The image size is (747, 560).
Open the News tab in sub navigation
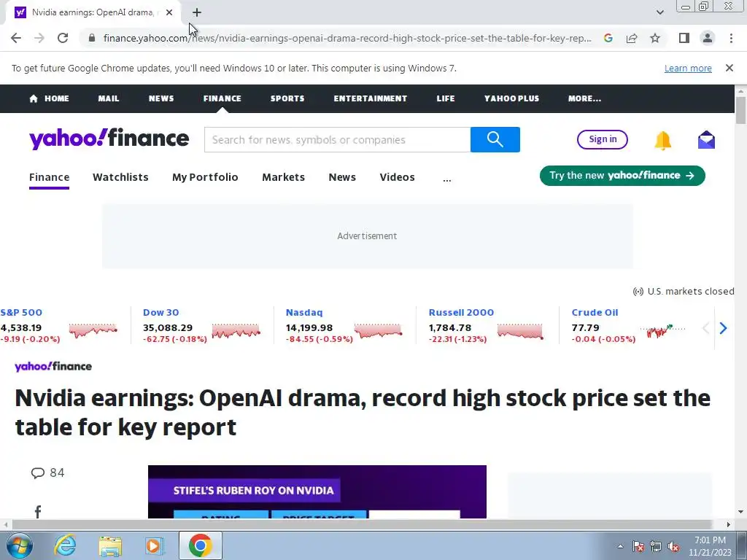[342, 177]
